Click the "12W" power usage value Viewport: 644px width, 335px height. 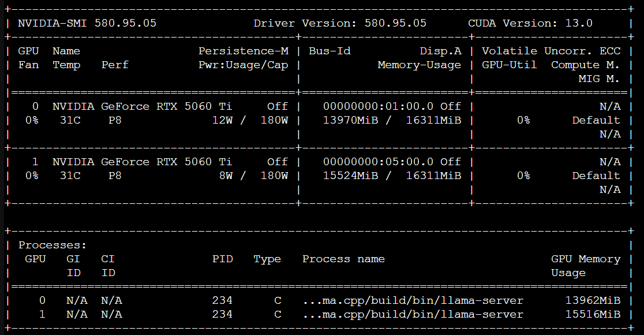[x=222, y=121]
